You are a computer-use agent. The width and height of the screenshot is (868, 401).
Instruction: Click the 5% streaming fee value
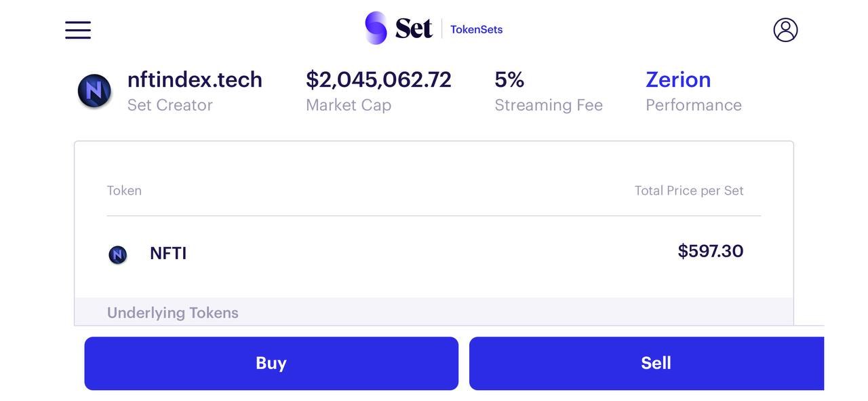509,79
